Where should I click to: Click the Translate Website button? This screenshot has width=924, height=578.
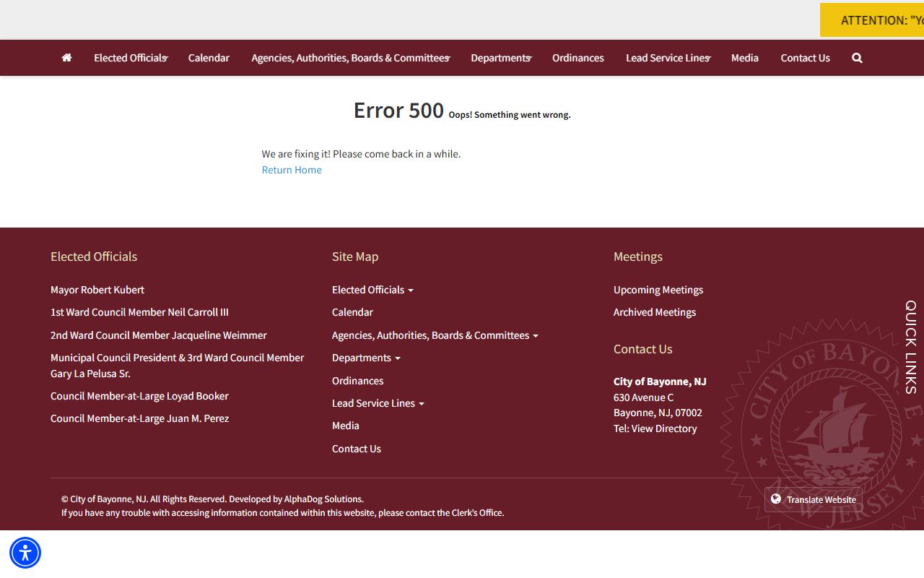coord(814,499)
